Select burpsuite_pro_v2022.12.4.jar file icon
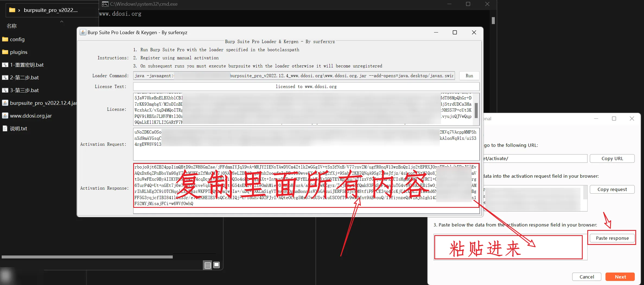The image size is (644, 285). tap(5, 103)
